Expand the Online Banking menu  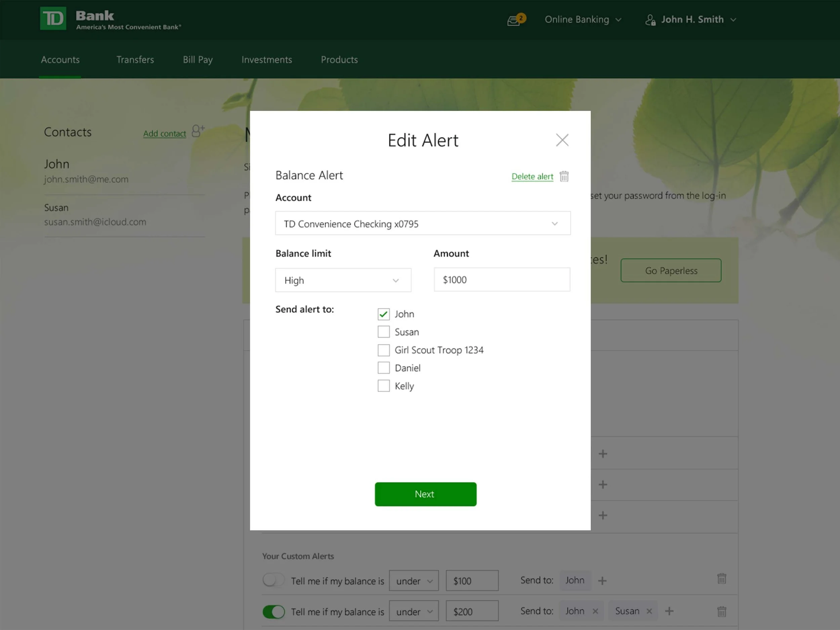(583, 20)
